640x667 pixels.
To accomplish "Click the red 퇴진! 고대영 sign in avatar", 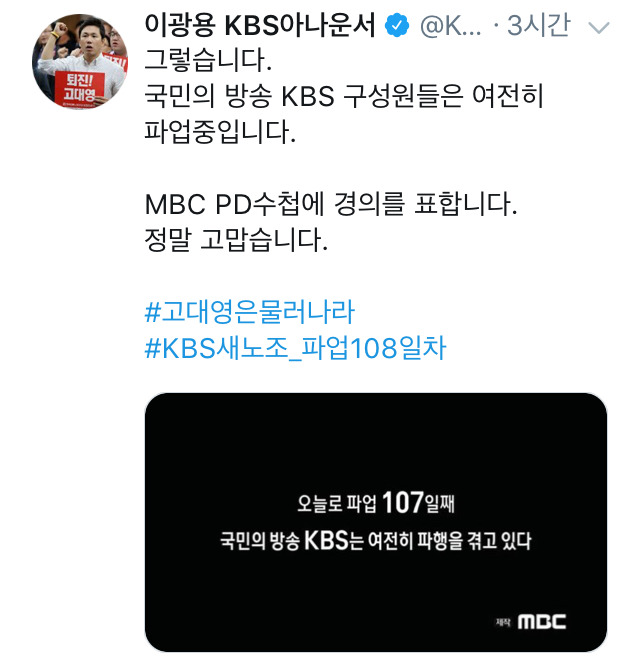I will tap(80, 88).
